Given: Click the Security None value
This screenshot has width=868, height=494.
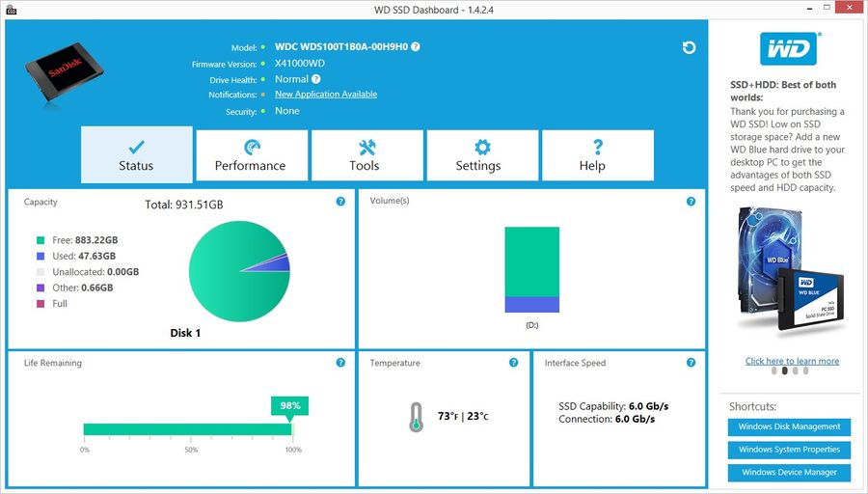Looking at the screenshot, I should tap(287, 111).
